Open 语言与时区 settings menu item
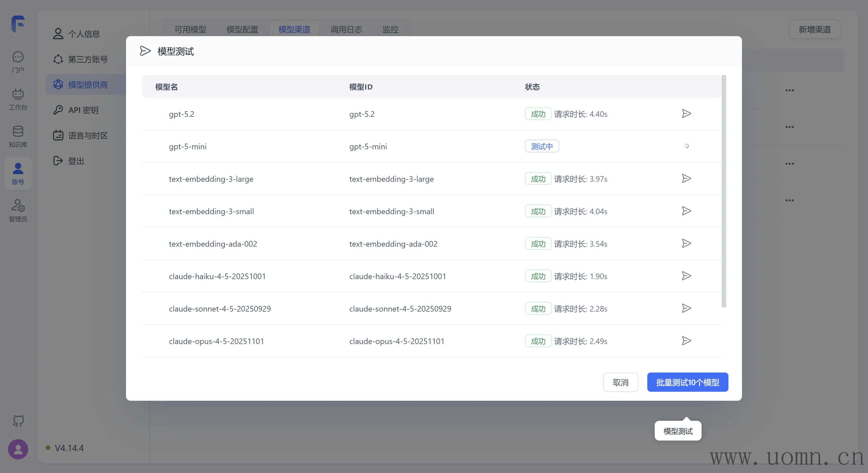 click(88, 136)
